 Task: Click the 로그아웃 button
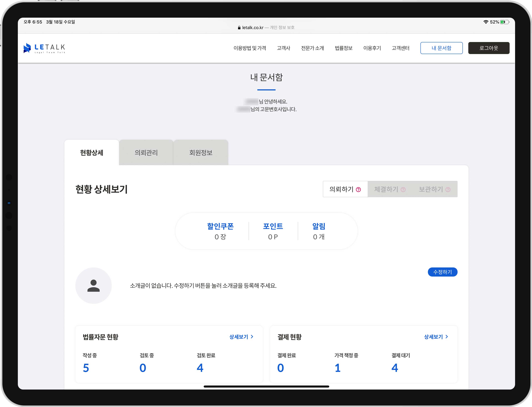(x=489, y=48)
